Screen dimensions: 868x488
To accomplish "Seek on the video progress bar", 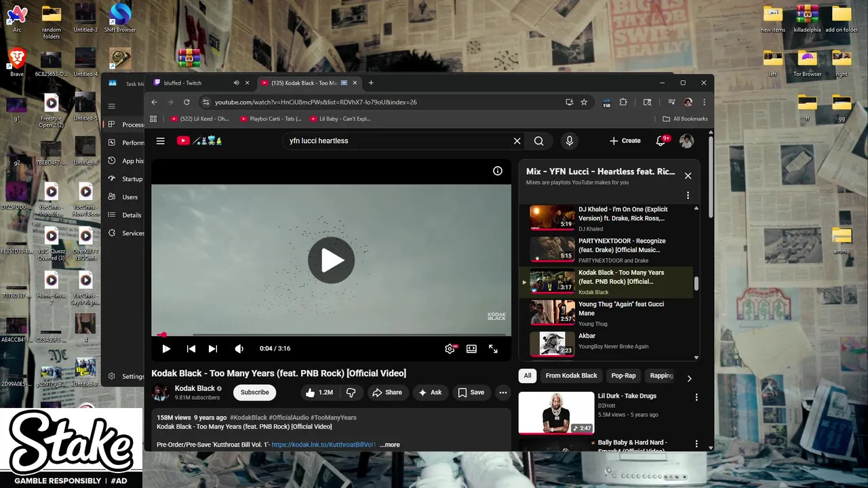I will tap(332, 334).
